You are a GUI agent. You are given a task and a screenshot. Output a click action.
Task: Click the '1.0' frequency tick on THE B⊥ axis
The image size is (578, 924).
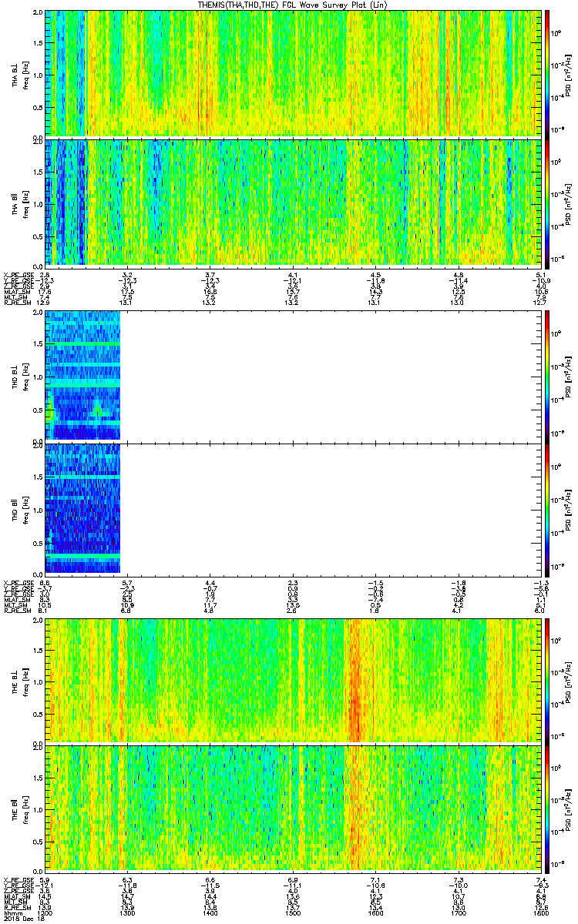tap(39, 681)
